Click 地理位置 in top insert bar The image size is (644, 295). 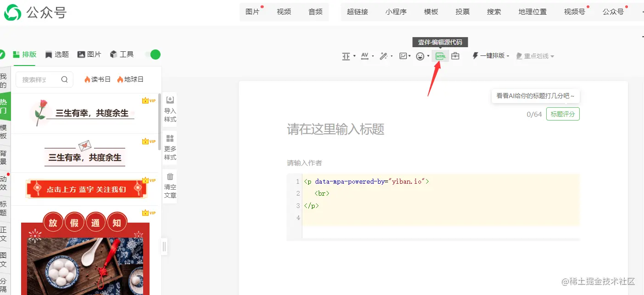click(x=533, y=12)
